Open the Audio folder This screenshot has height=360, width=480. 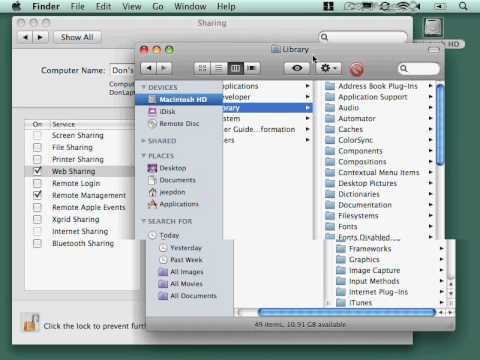click(x=348, y=108)
